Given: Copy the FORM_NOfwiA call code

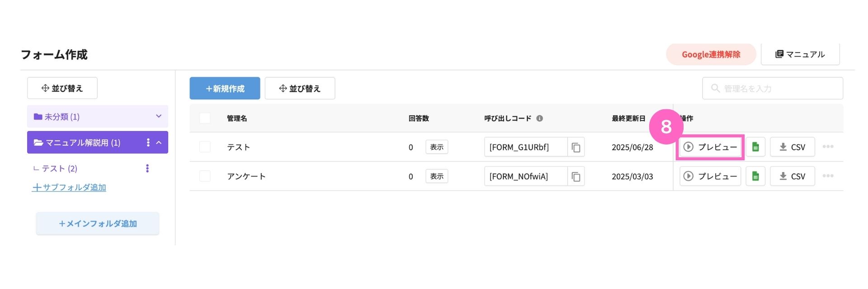Looking at the screenshot, I should pyautogui.click(x=576, y=177).
